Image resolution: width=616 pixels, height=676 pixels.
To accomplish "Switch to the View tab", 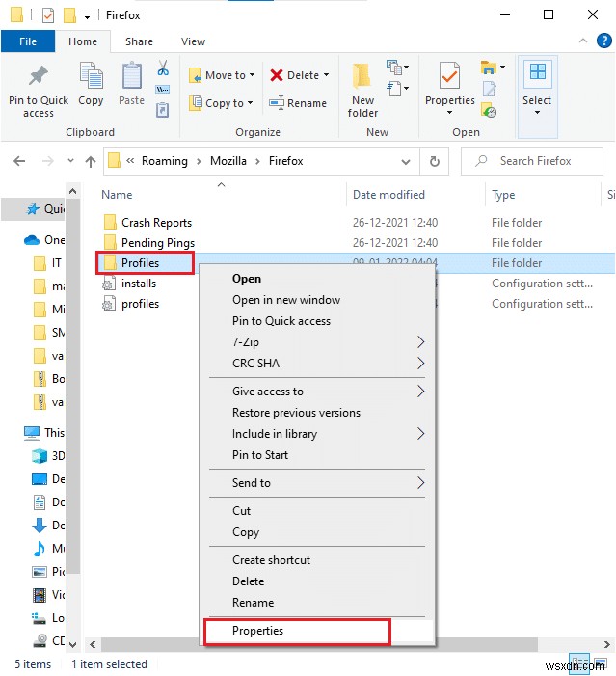I will point(193,41).
